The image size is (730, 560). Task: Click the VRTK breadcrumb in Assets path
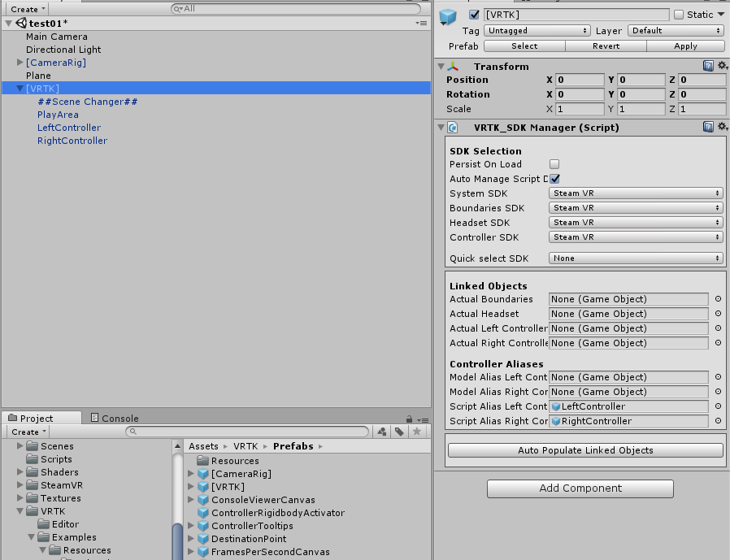(246, 446)
